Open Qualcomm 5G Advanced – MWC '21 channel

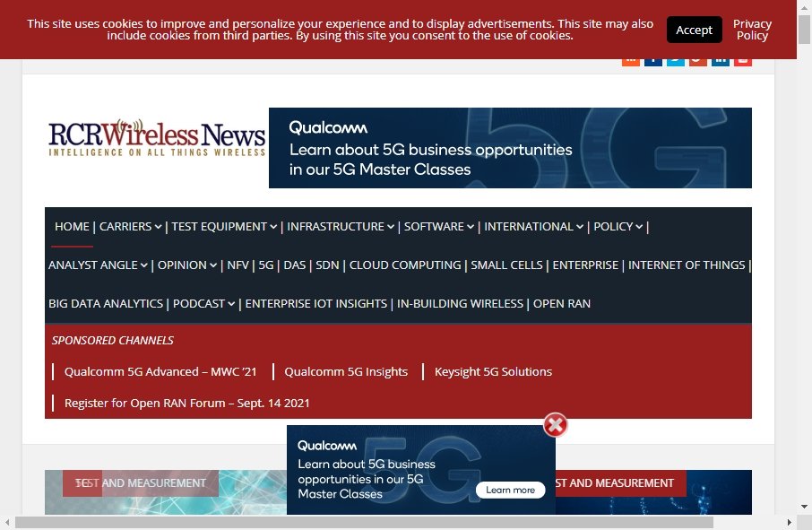coord(160,371)
